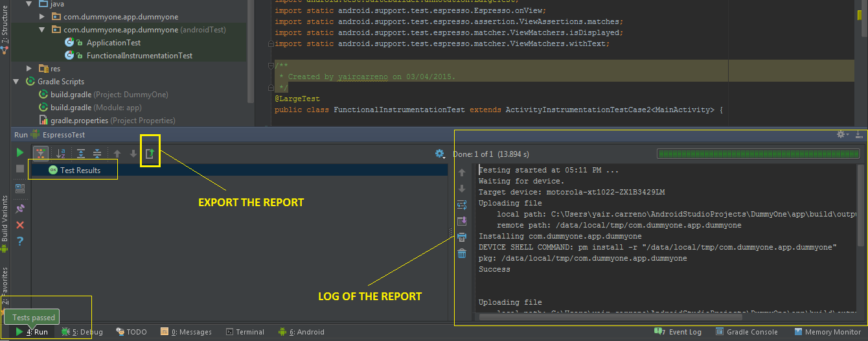The height and width of the screenshot is (341, 868).
Task: Click the Collapse All tests icon
Action: 97,154
